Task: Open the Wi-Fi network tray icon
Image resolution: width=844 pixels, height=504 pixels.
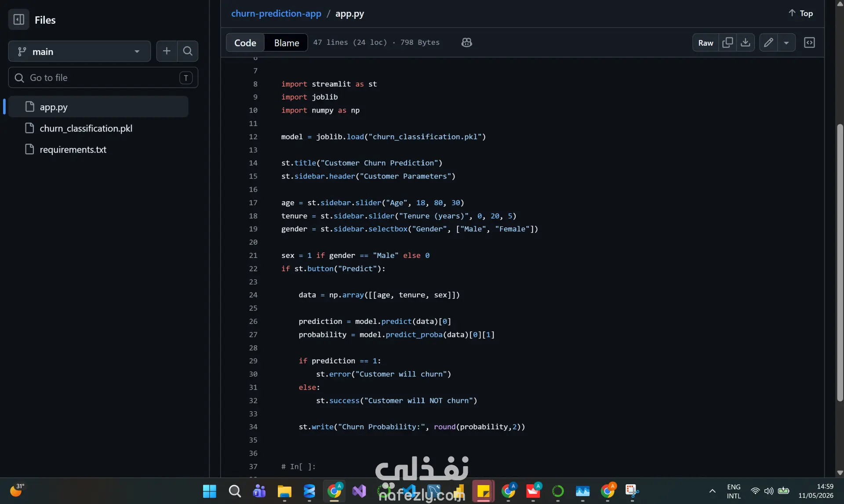Action: click(755, 491)
